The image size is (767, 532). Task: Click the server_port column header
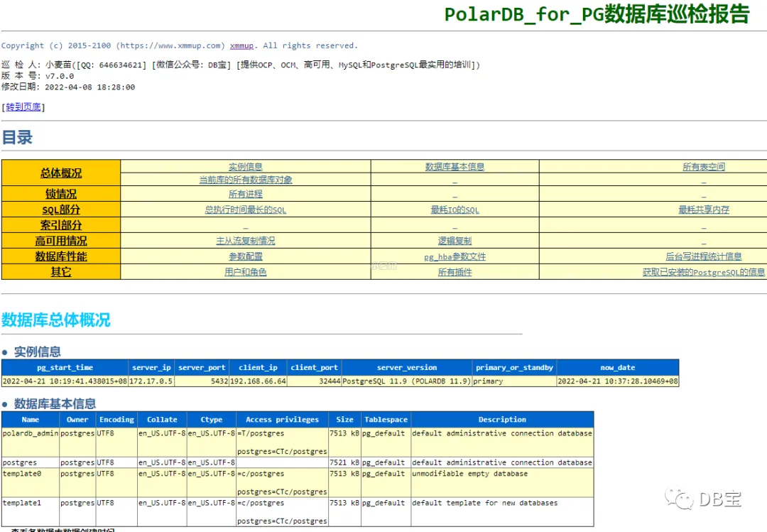202,367
